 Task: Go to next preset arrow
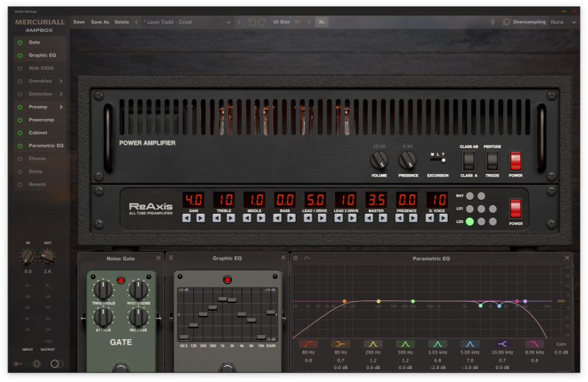239,22
